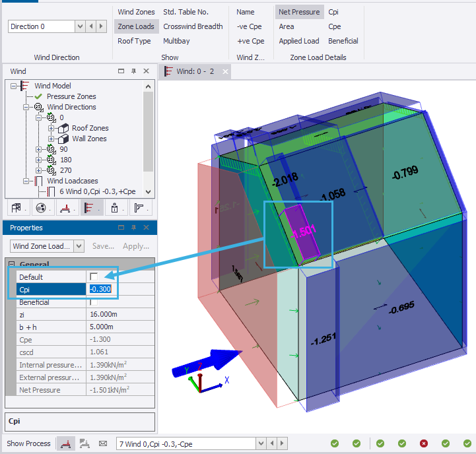Click the red error status indicator
Viewport: 476px width, 454px height.
423,443
